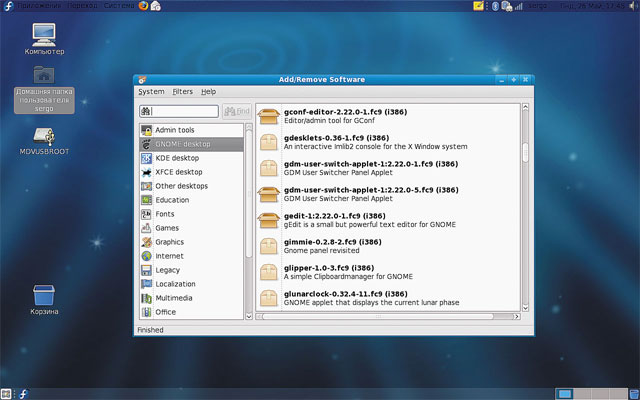Select the Fonts category icon

pos(147,214)
